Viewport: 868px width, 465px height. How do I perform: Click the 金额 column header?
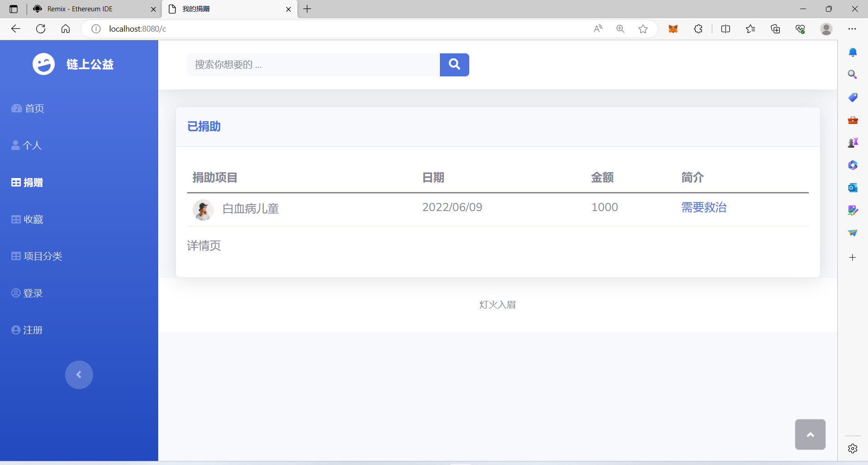602,178
